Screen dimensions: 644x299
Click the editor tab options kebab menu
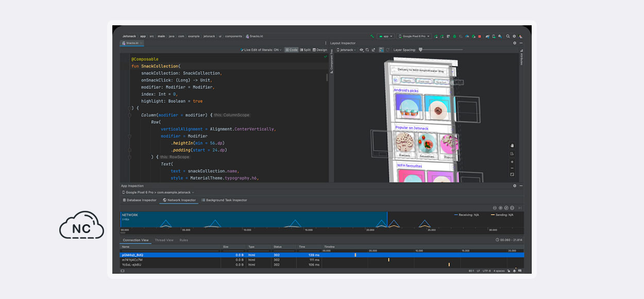tap(326, 43)
